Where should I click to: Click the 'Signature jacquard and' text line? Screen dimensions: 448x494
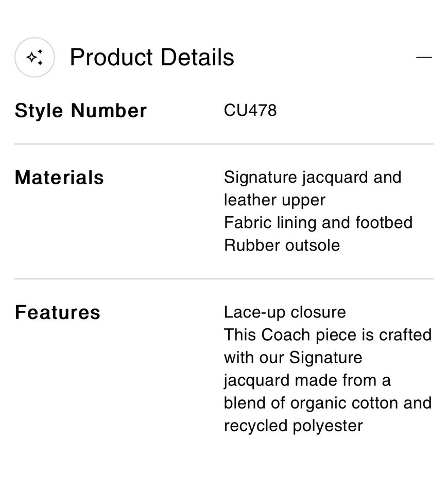pos(312,178)
